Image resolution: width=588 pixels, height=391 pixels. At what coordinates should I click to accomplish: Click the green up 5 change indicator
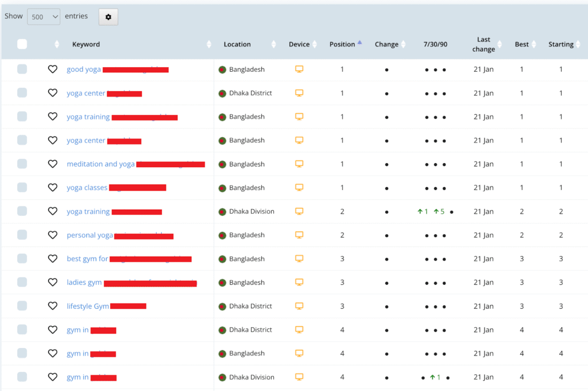pos(439,212)
